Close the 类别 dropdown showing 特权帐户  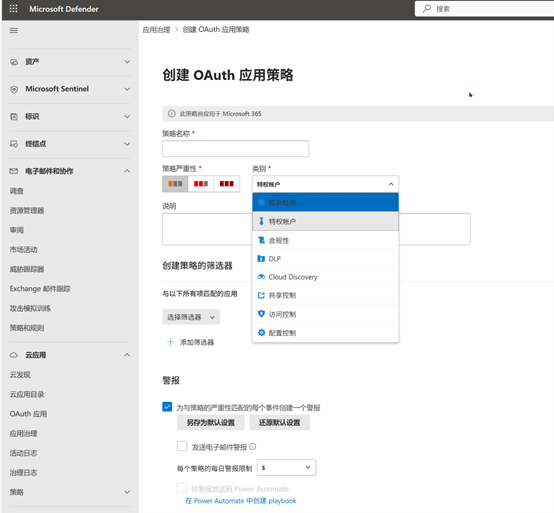click(x=325, y=184)
